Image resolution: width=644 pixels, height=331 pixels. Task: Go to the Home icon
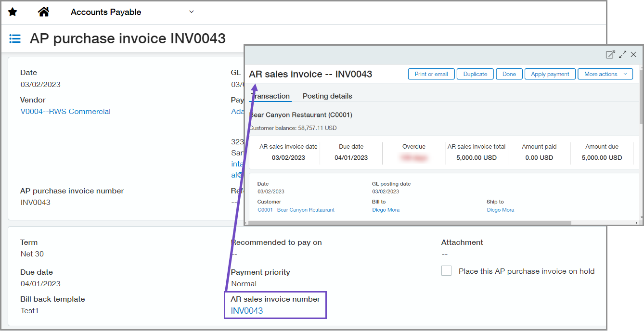44,12
